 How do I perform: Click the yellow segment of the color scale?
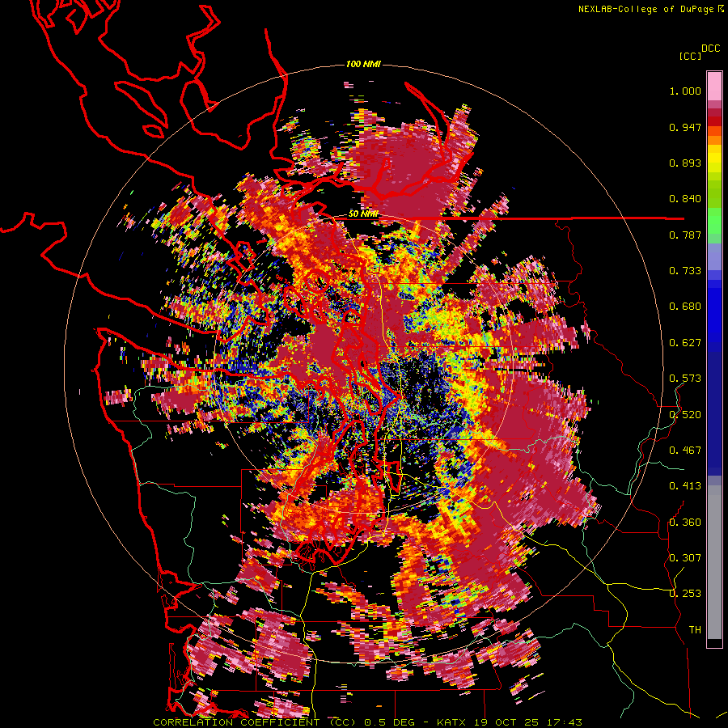pos(714,158)
